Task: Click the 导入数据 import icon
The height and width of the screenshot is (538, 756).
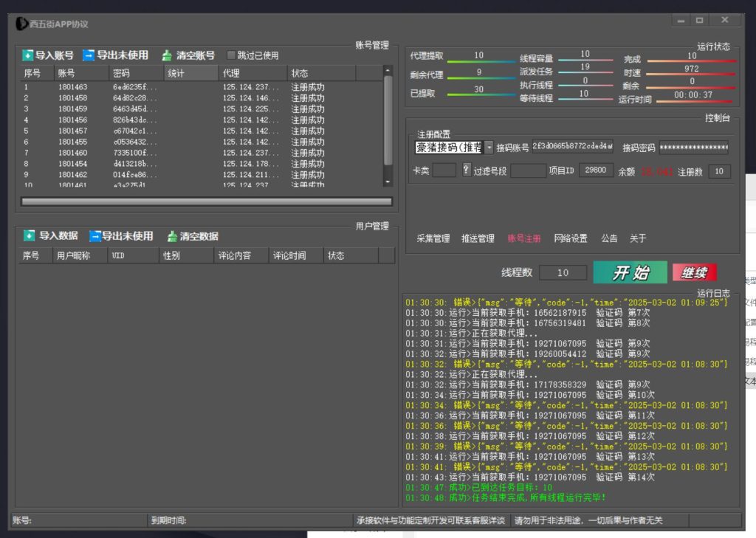Action: click(x=29, y=236)
